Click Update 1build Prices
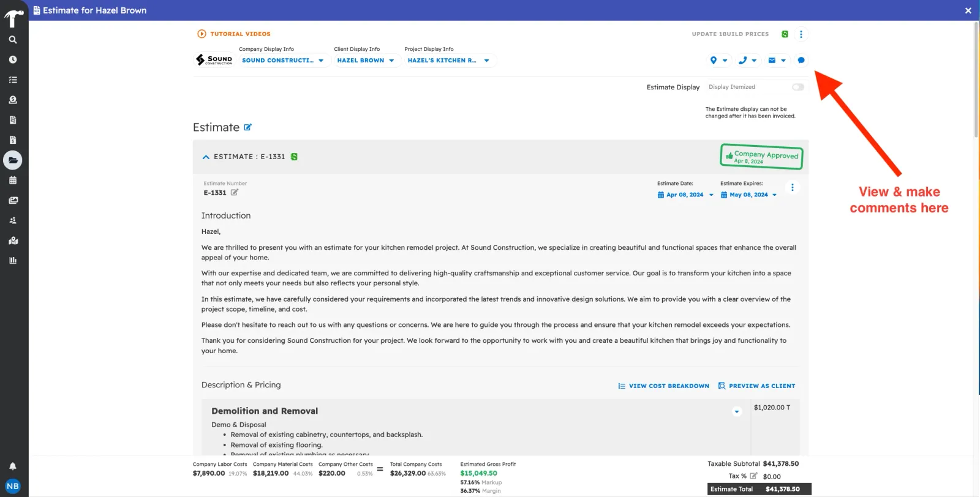The image size is (980, 497). (x=730, y=34)
